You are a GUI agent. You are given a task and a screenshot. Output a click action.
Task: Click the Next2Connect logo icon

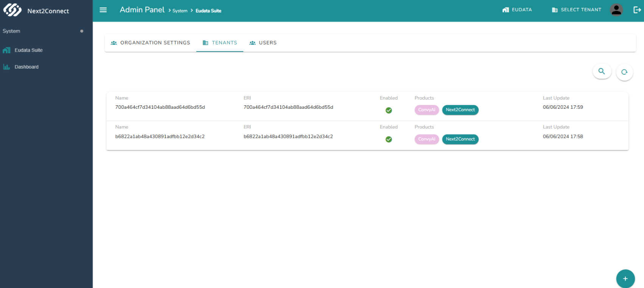coord(12,10)
